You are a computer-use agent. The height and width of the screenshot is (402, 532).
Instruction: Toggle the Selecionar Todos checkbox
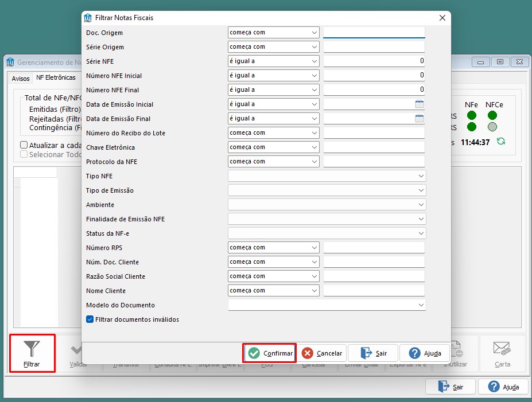pos(24,154)
